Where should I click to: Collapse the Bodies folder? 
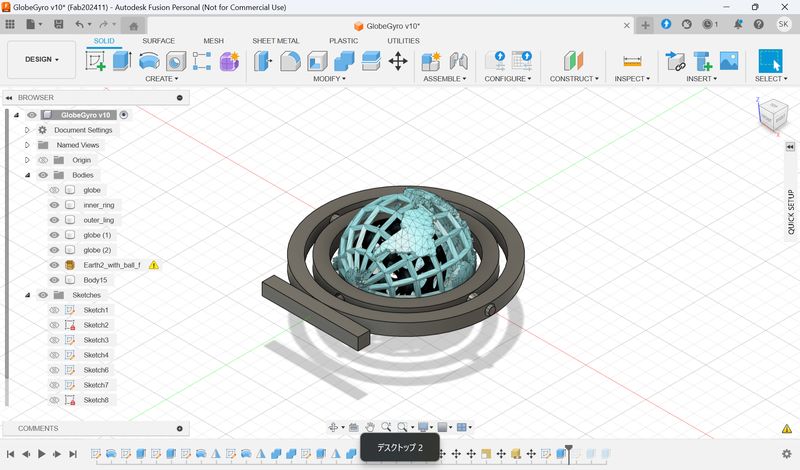28,175
